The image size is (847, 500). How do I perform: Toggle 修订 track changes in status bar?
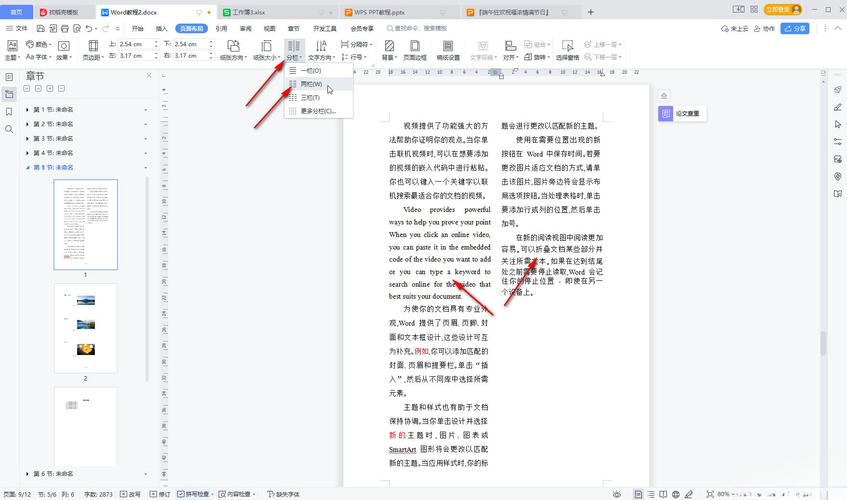(160, 494)
